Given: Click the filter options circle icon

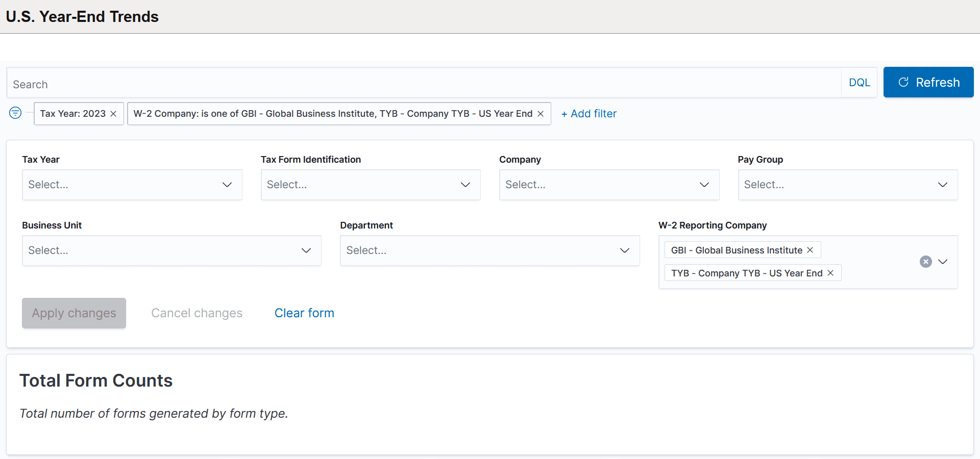Looking at the screenshot, I should point(15,113).
